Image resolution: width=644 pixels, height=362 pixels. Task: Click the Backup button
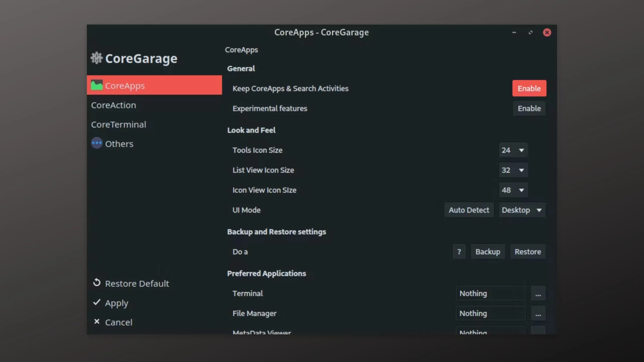(488, 252)
